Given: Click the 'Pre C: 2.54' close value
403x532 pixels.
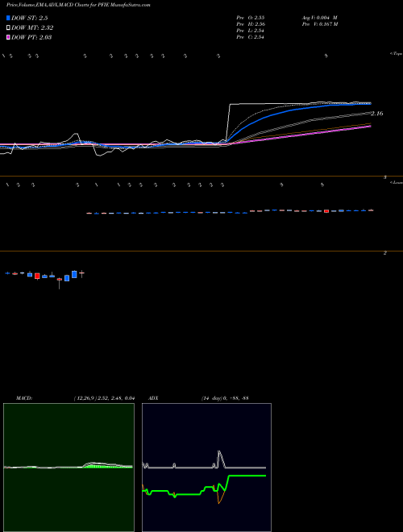Looking at the screenshot, I should pyautogui.click(x=251, y=37).
